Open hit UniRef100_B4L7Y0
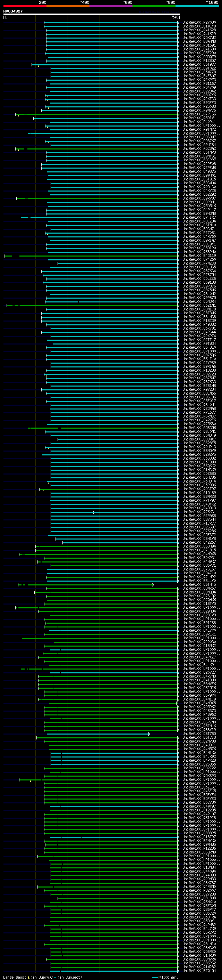The height and width of the screenshot is (980, 222). (199, 631)
